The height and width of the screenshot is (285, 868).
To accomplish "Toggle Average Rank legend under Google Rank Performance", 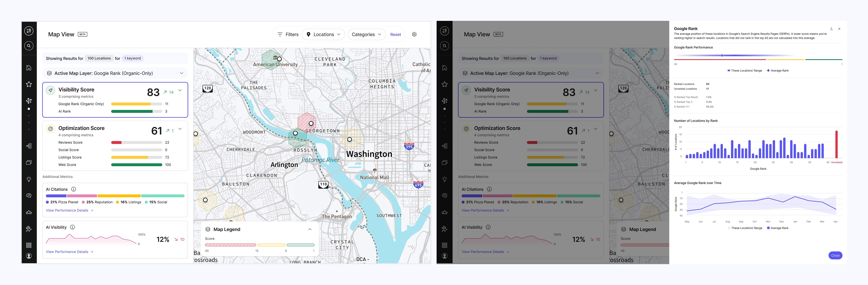I will tap(778, 71).
